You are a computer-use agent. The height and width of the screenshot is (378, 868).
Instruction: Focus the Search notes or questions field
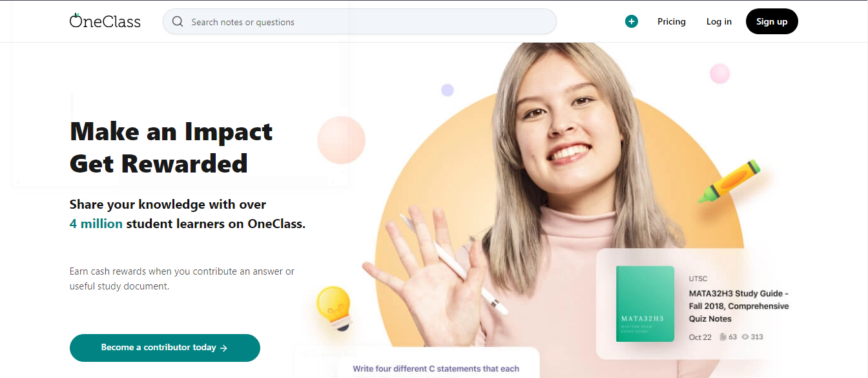point(359,21)
